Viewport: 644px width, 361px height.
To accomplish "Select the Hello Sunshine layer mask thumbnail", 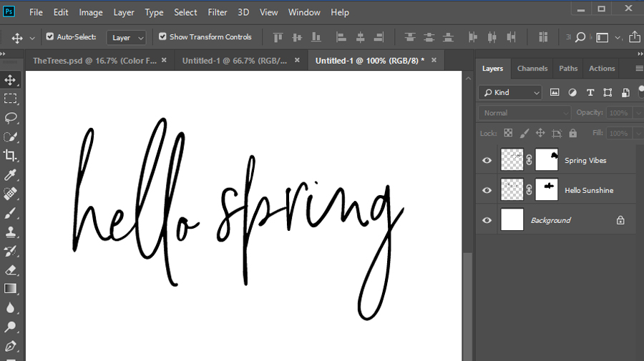I will click(x=547, y=189).
